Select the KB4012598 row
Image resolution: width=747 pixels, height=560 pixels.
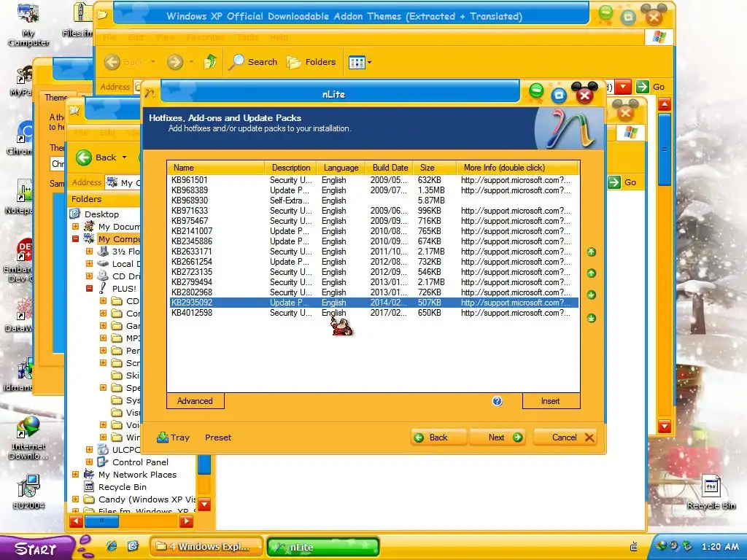(373, 313)
